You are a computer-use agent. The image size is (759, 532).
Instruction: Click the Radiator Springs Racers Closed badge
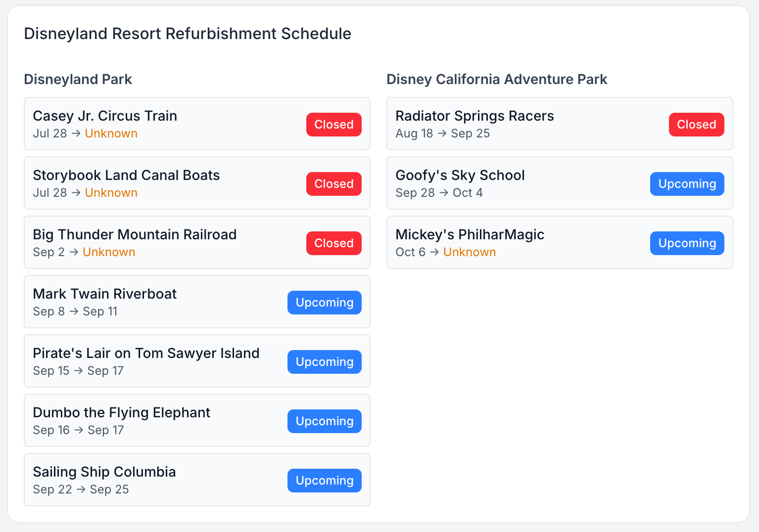click(697, 125)
